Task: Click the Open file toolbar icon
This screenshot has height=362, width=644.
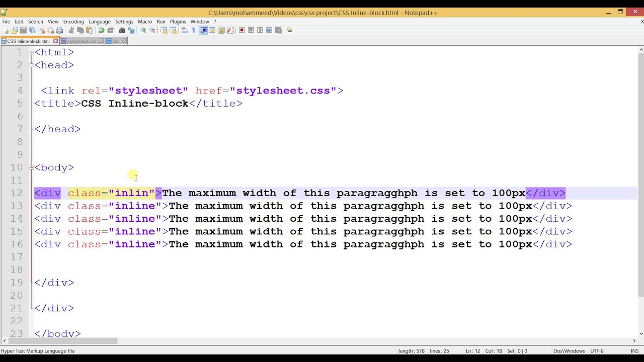Action: pyautogui.click(x=14, y=30)
